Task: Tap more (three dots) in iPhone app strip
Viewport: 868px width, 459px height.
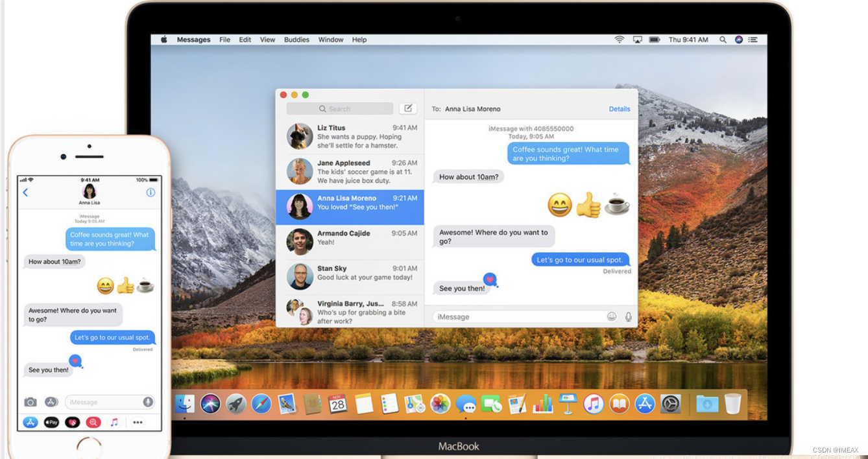Action: 138,422
